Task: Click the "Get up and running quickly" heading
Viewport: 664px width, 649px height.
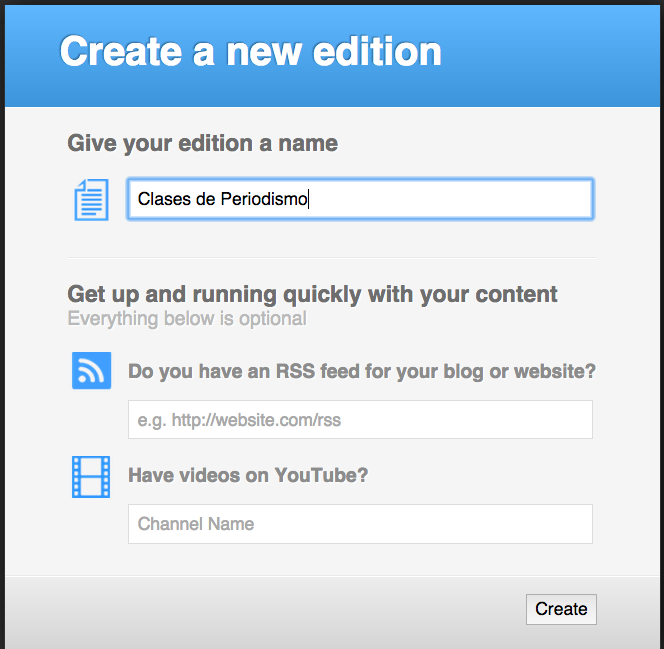Action: tap(312, 294)
